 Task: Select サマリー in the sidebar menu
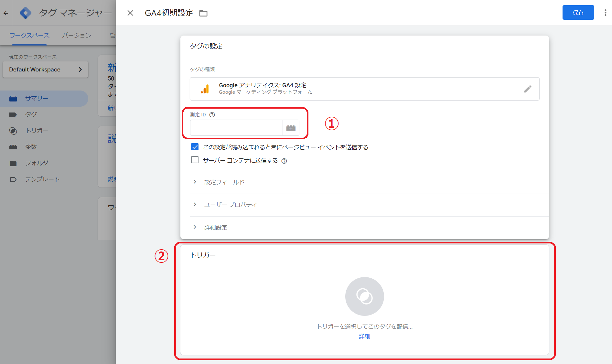click(x=44, y=99)
